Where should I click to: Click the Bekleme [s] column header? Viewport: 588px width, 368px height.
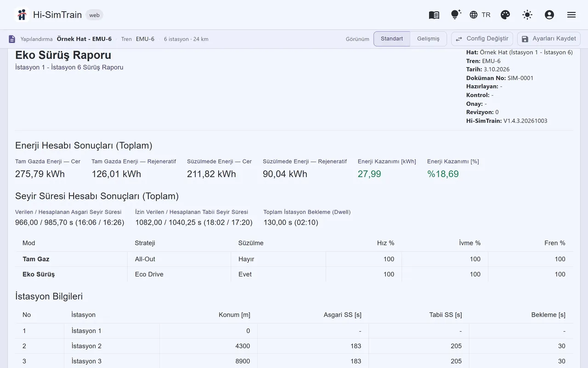(548, 315)
